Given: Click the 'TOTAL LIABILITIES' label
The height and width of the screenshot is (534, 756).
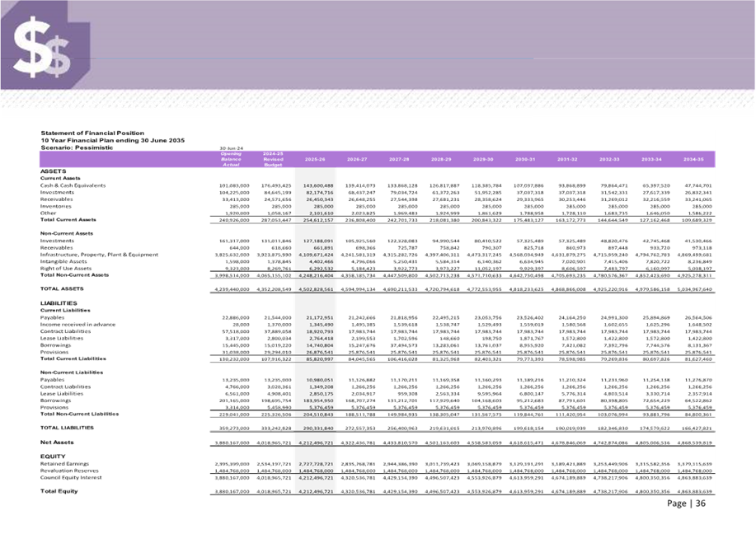Looking at the screenshot, I should [x=67, y=428].
